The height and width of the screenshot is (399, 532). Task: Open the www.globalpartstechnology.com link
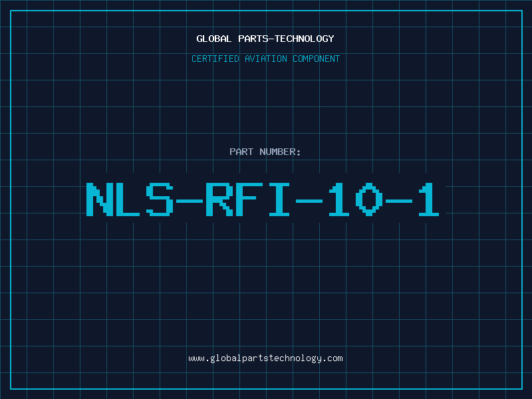tap(265, 358)
